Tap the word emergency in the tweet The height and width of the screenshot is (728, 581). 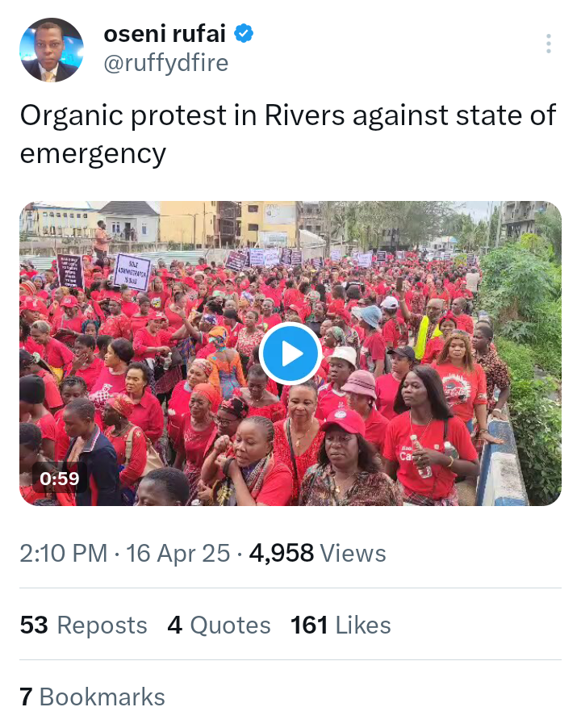click(93, 153)
